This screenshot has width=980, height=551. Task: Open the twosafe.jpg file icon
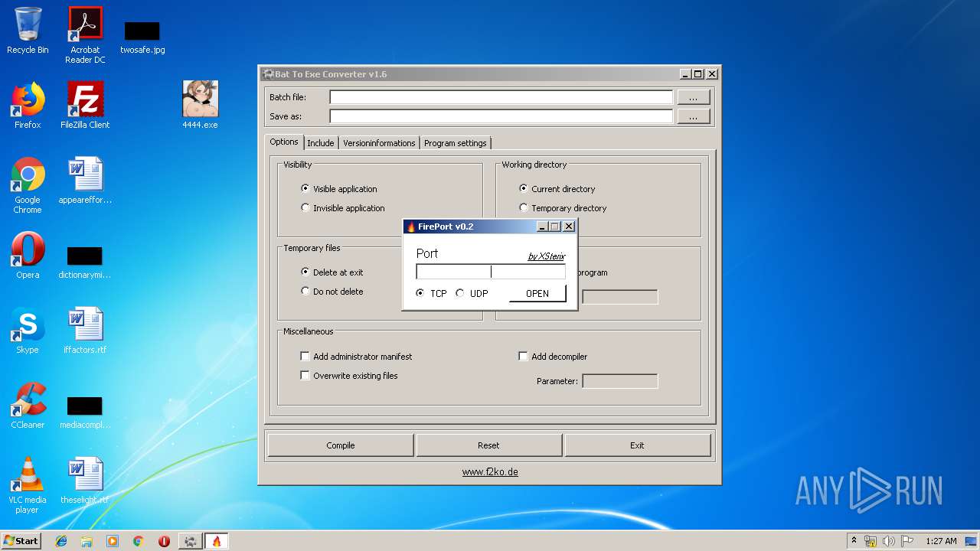[x=142, y=37]
